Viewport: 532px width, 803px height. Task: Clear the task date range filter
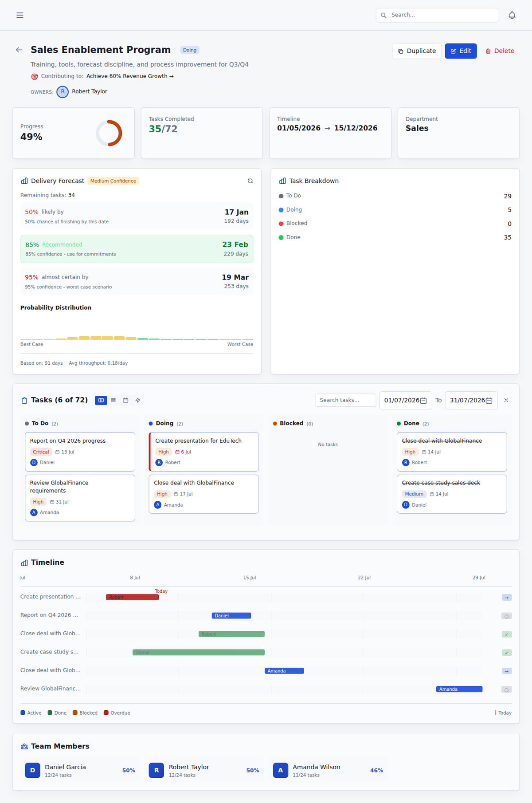coord(506,400)
